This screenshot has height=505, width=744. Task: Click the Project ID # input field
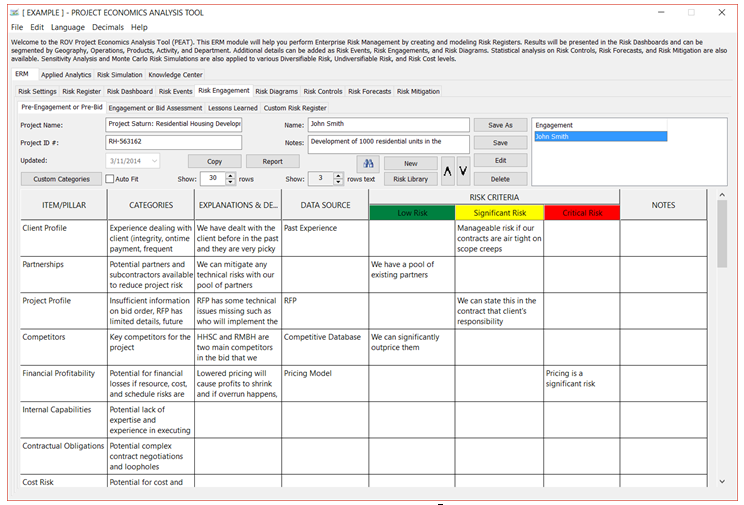click(x=174, y=142)
